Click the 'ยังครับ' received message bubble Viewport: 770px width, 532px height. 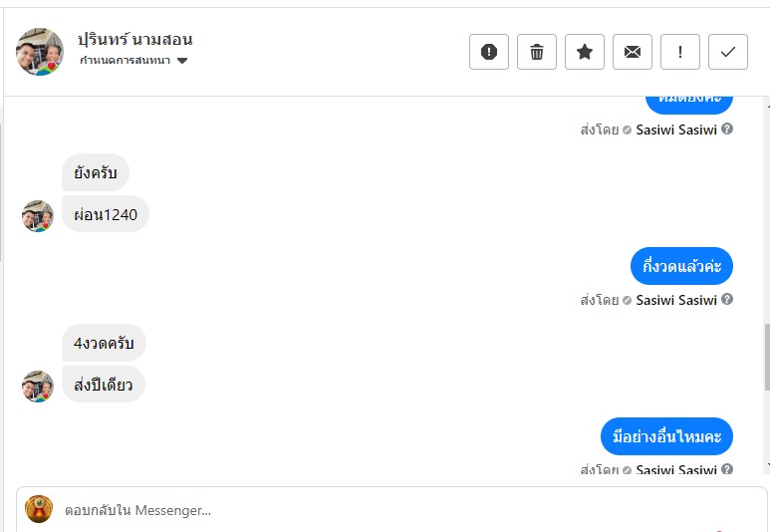click(x=96, y=173)
